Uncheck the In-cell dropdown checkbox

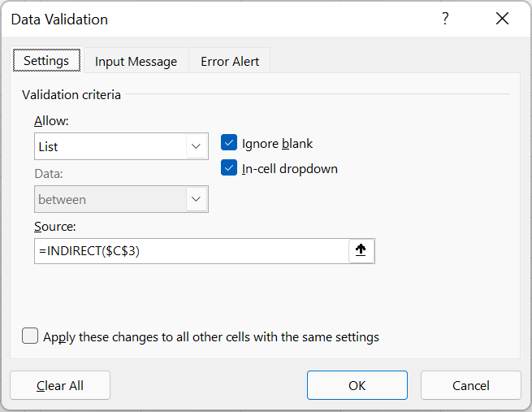click(x=229, y=167)
